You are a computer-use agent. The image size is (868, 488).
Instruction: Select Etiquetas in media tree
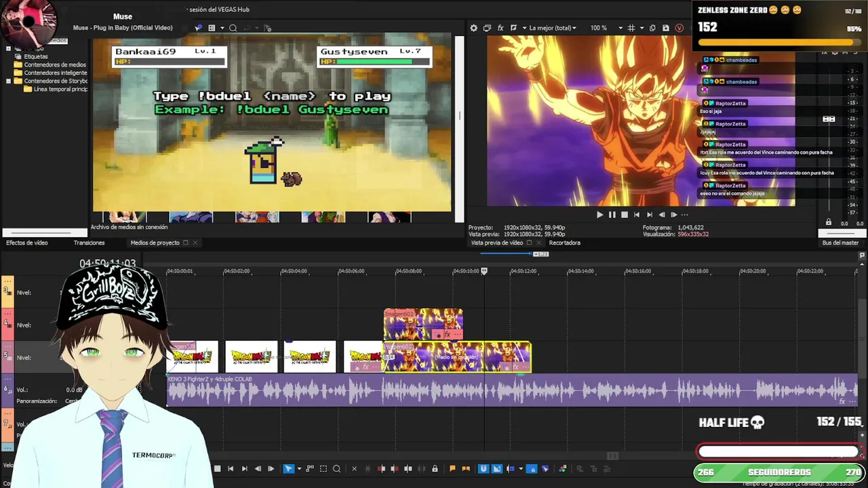36,56
